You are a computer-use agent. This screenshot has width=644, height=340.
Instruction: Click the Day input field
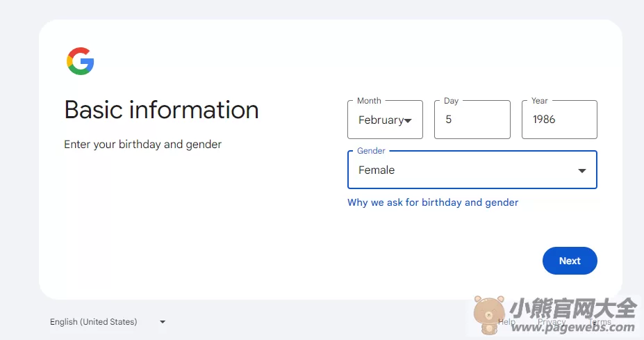(472, 120)
